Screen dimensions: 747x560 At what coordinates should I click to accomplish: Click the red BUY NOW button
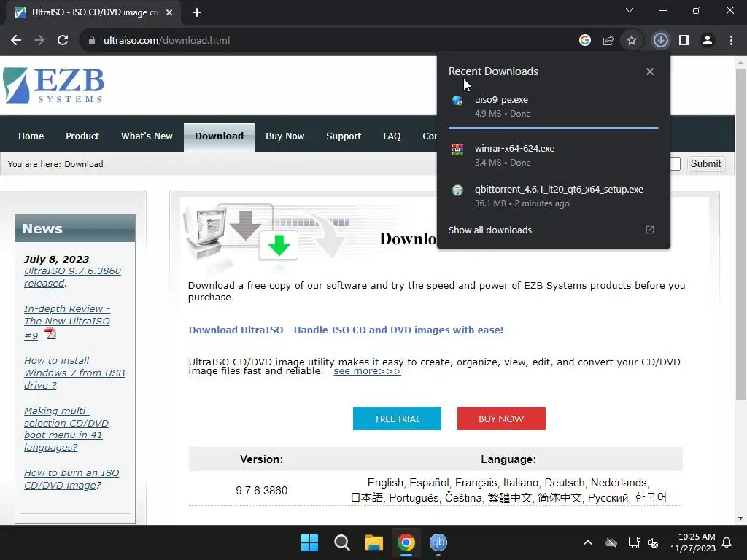[501, 419]
